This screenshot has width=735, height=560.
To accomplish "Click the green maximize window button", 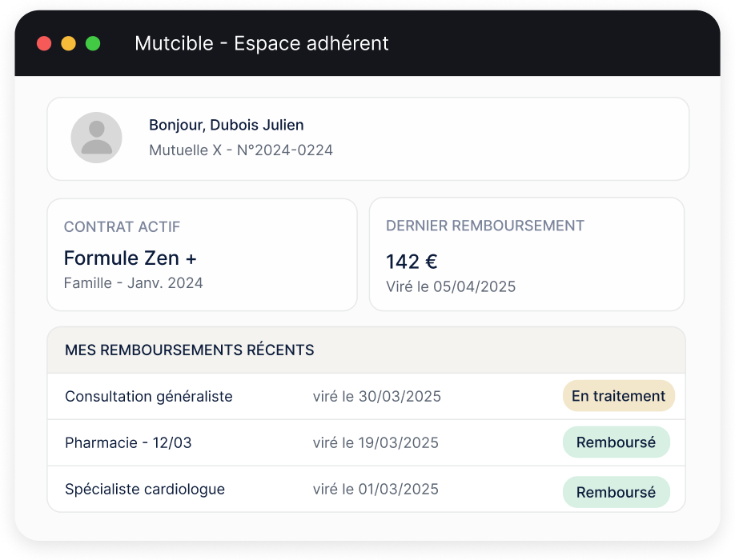I will (93, 43).
